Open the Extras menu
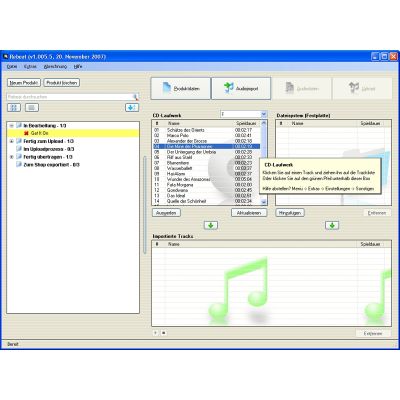 tap(30, 67)
